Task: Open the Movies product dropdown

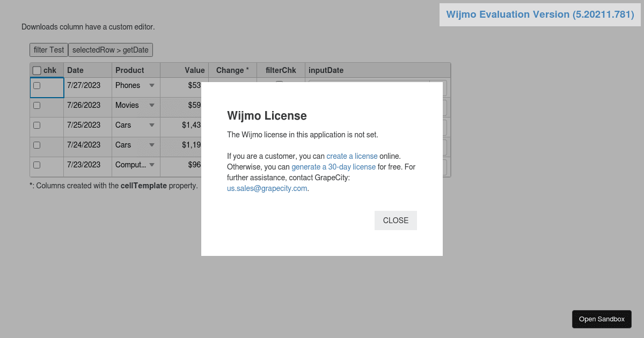Action: tap(152, 105)
